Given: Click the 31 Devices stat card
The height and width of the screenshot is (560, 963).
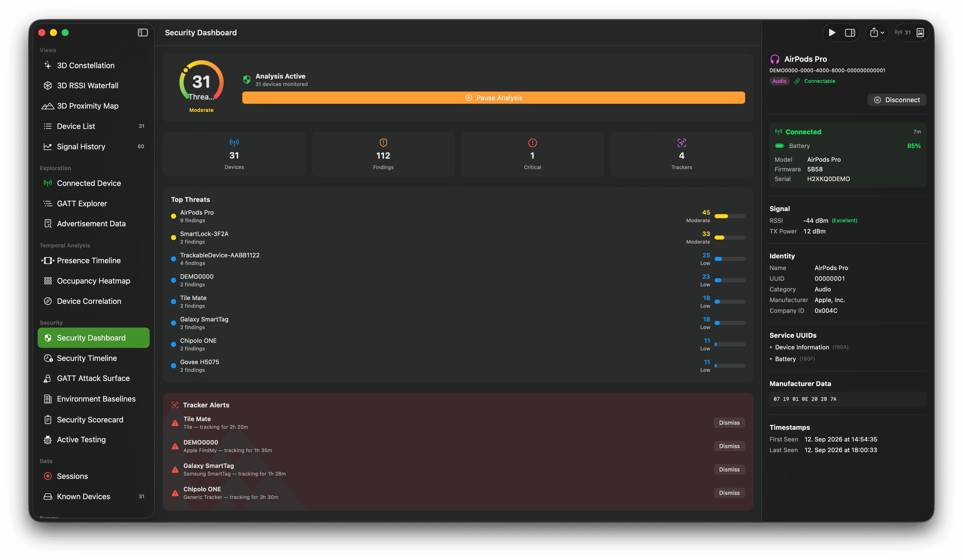Looking at the screenshot, I should 234,154.
